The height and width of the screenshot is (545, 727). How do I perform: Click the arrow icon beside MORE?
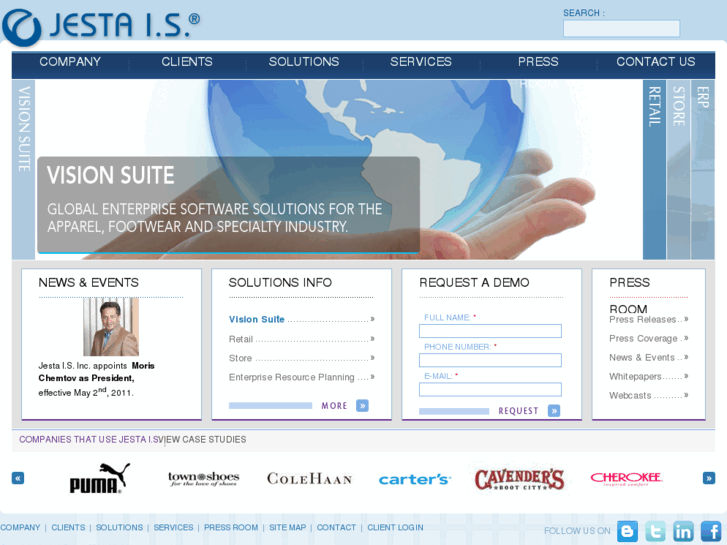coord(363,406)
